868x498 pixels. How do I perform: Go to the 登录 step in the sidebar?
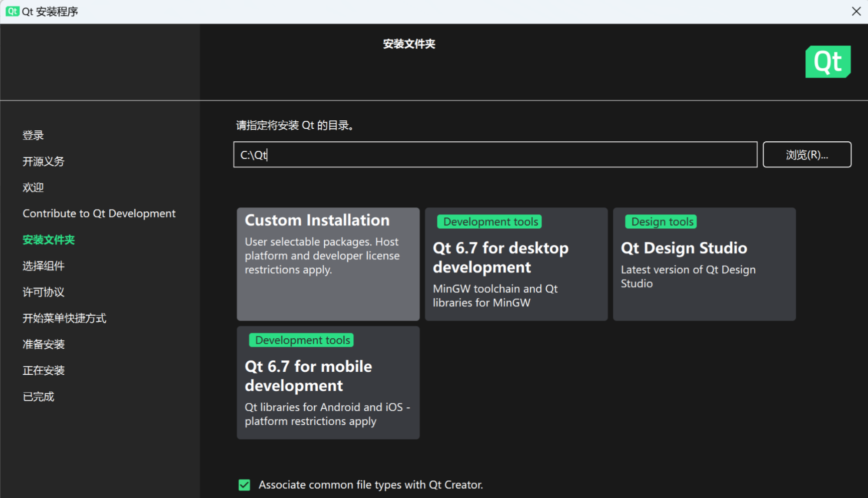click(33, 135)
